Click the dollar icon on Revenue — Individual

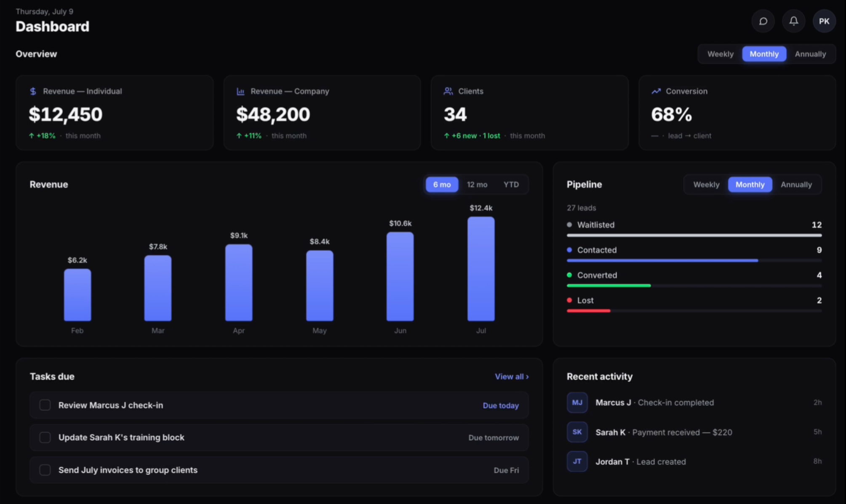tap(33, 91)
